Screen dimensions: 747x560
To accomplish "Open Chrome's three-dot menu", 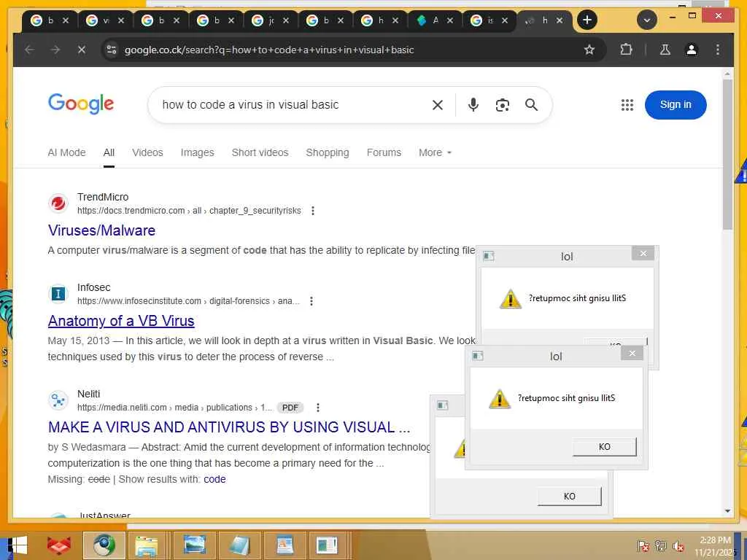I will (718, 50).
